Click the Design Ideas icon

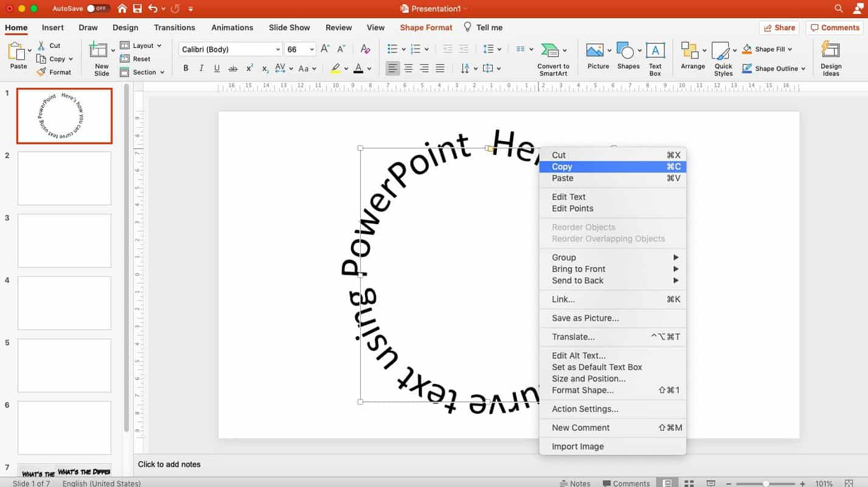coord(830,55)
